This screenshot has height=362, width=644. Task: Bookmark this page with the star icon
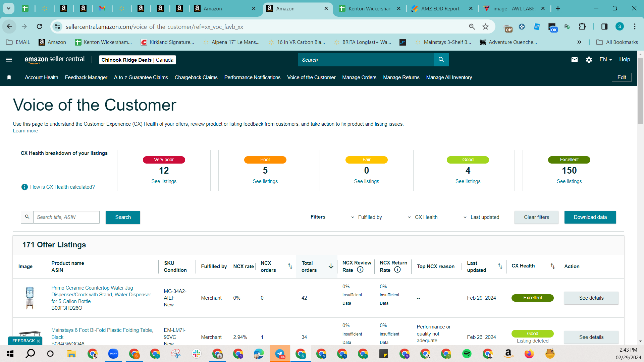point(485,26)
